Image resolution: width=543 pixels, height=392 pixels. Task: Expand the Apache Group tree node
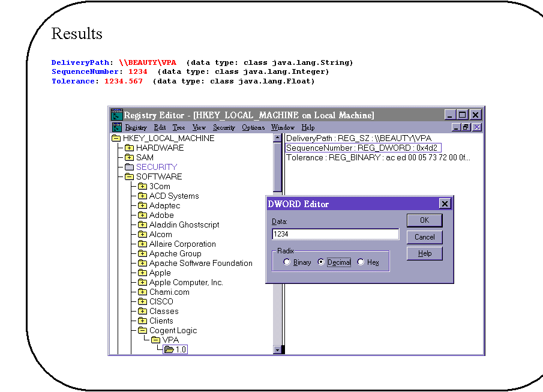[x=143, y=253]
